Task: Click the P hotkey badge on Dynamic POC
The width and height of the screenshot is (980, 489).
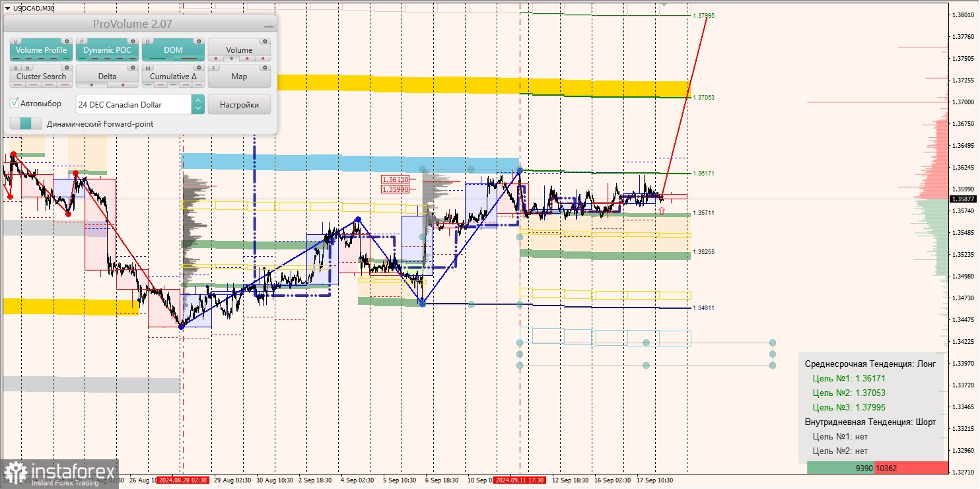Action: pos(82,41)
